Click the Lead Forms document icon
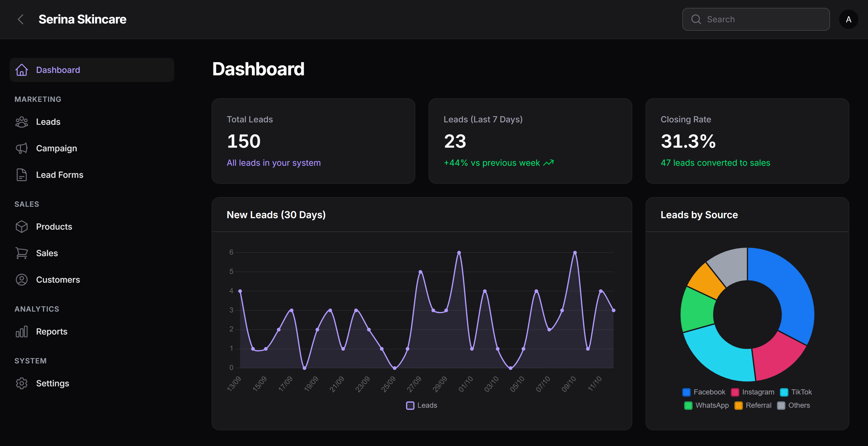 [x=22, y=175]
